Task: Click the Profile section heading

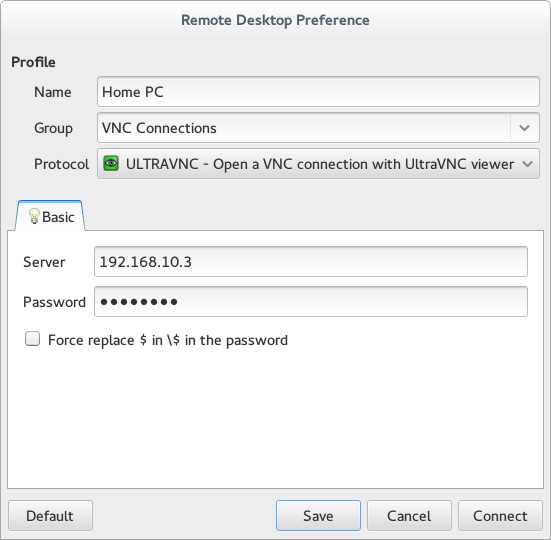Action: click(33, 62)
